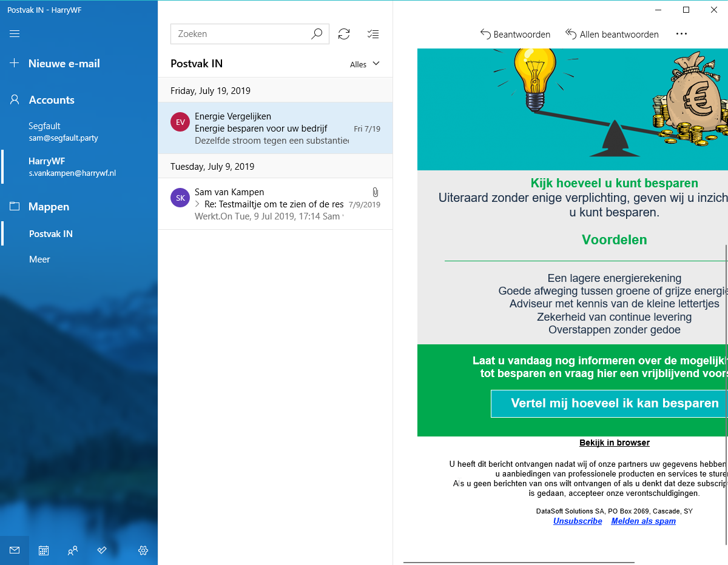Viewport: 728px width, 565px height.
Task: Click the sync mailbox refresh icon
Action: (x=344, y=34)
